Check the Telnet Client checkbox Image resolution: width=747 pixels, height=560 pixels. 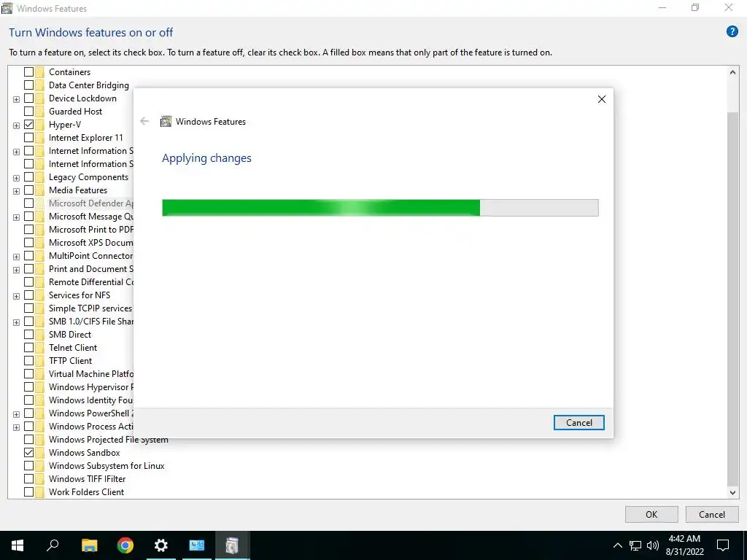pyautogui.click(x=28, y=348)
